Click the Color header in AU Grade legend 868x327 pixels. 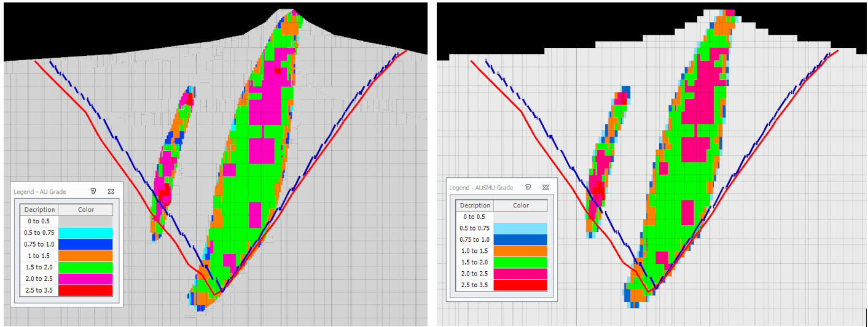click(x=86, y=210)
